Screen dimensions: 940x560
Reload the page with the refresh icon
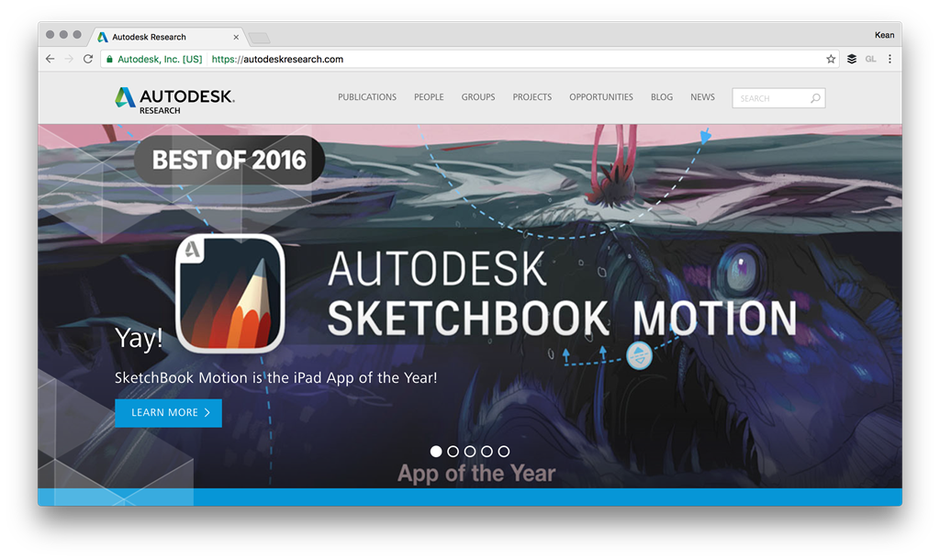(x=88, y=59)
